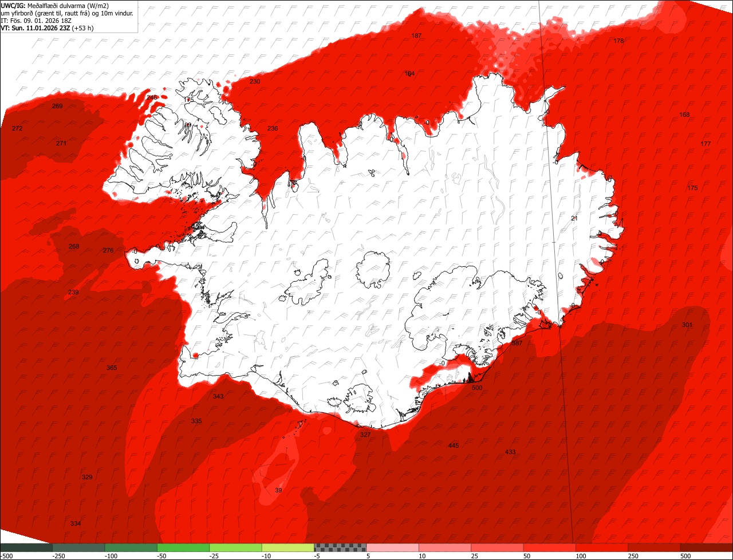Click the -100 to -50 green legend swatch
The height and width of the screenshot is (560, 733).
point(131,548)
